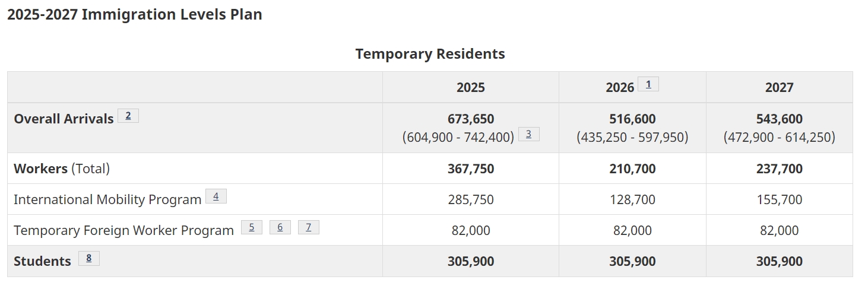The image size is (868, 286).
Task: Click the 543,600 arrivals figure for 2027
Action: click(x=779, y=119)
